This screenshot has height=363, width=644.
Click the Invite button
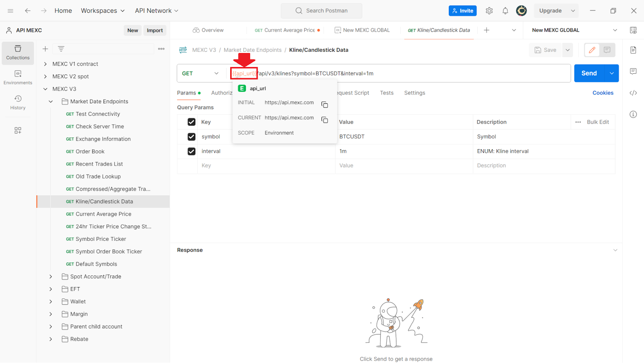pos(462,11)
